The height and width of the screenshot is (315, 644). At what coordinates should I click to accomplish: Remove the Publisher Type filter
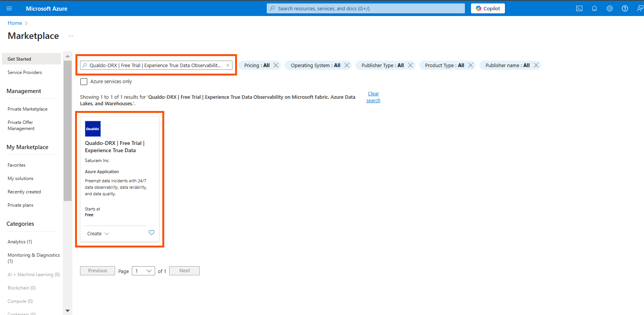[x=410, y=65]
